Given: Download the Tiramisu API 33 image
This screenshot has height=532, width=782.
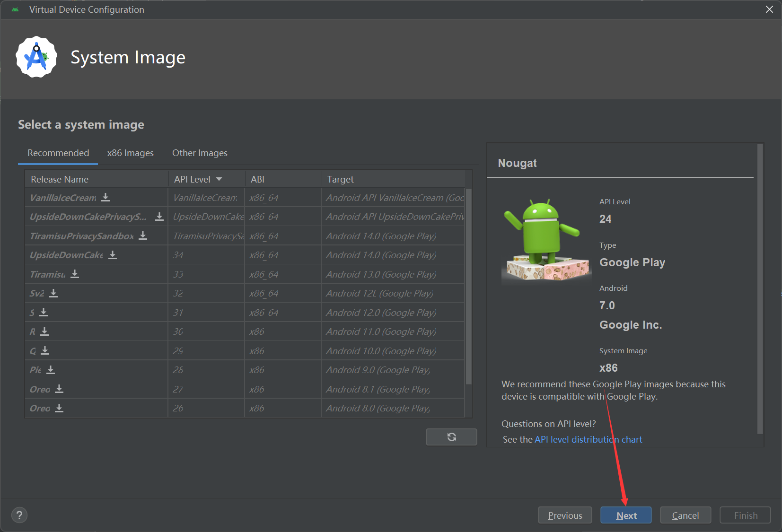Looking at the screenshot, I should click(x=75, y=274).
